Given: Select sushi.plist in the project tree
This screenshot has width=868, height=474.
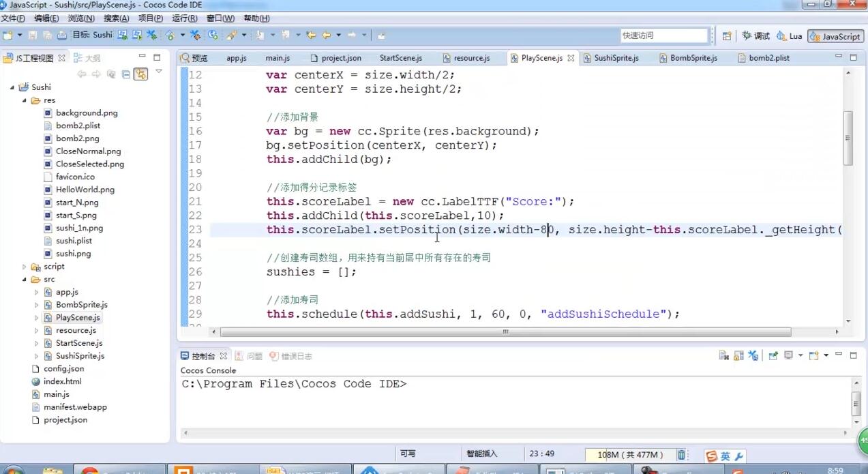Looking at the screenshot, I should 74,241.
